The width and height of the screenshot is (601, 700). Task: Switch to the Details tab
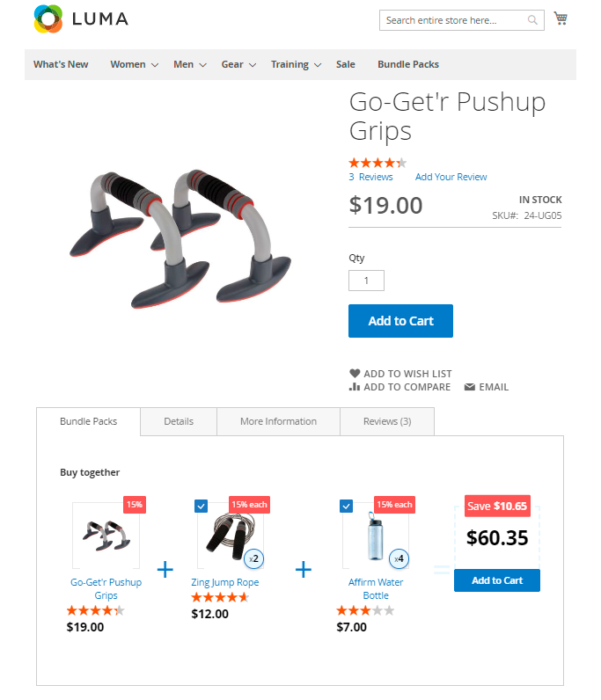(x=179, y=421)
